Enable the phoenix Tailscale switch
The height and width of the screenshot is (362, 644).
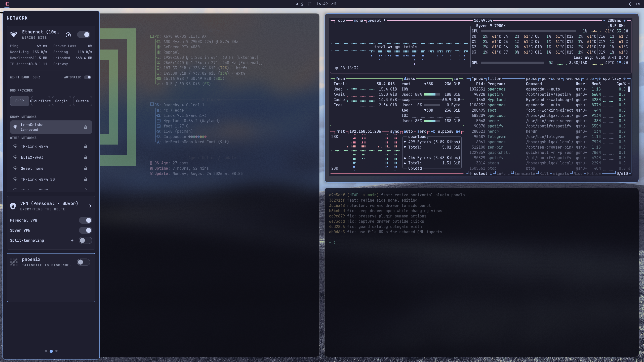point(84,262)
